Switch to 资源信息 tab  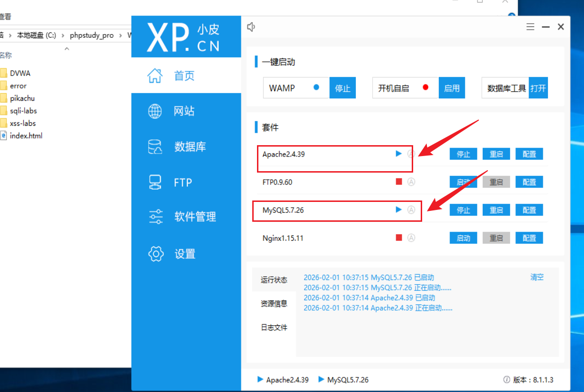[x=274, y=304]
